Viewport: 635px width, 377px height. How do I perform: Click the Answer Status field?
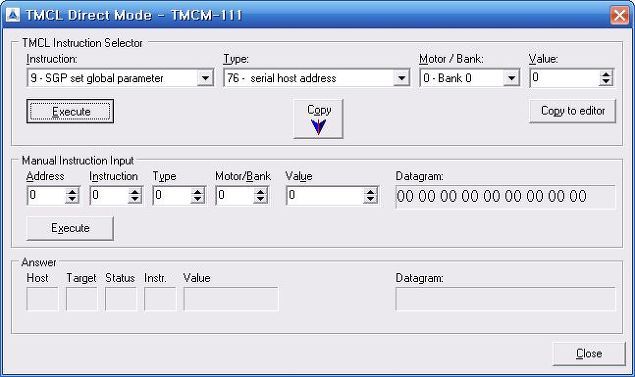point(121,299)
